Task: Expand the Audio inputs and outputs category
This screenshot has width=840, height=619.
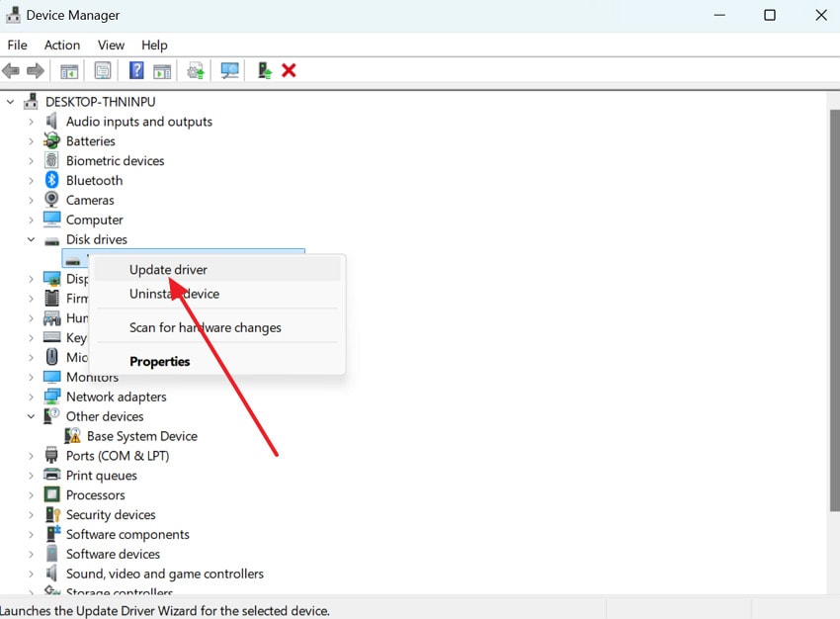Action: [x=31, y=121]
